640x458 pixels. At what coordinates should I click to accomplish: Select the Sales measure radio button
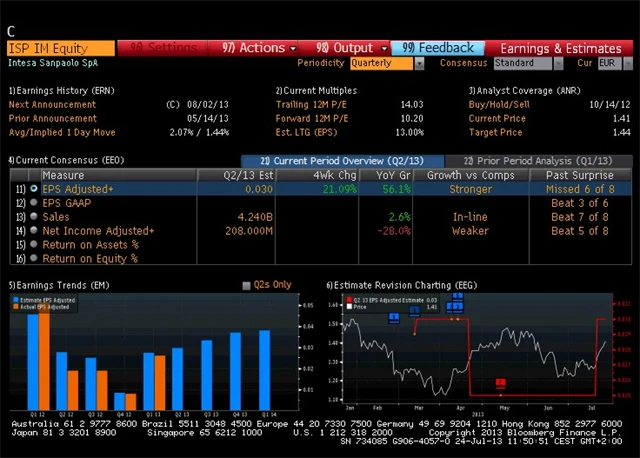coord(34,217)
